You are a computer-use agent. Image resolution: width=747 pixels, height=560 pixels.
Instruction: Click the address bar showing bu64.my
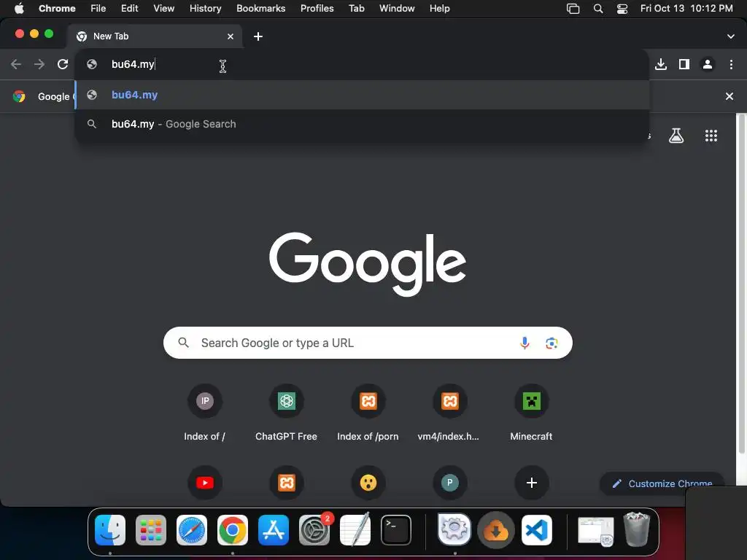pos(362,64)
